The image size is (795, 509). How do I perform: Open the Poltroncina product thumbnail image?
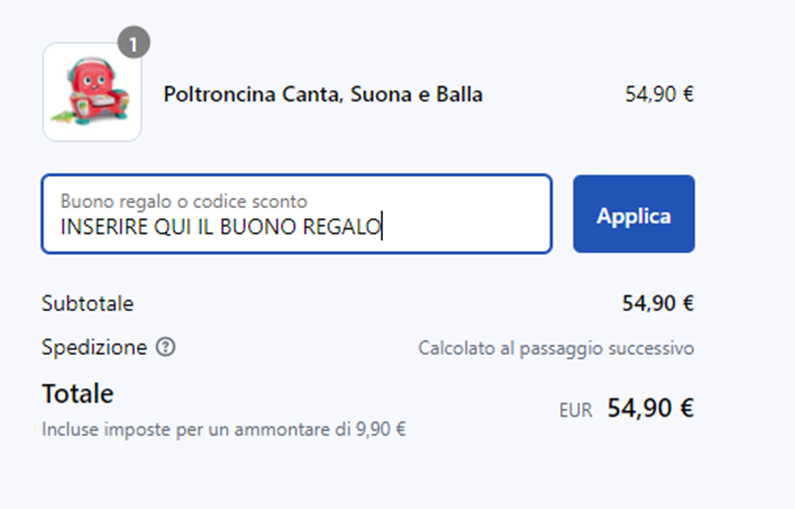coord(92,92)
